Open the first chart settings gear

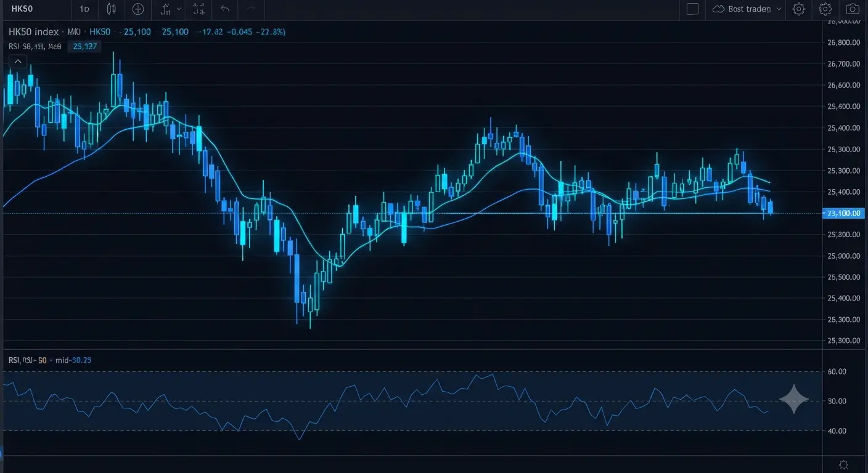798,9
